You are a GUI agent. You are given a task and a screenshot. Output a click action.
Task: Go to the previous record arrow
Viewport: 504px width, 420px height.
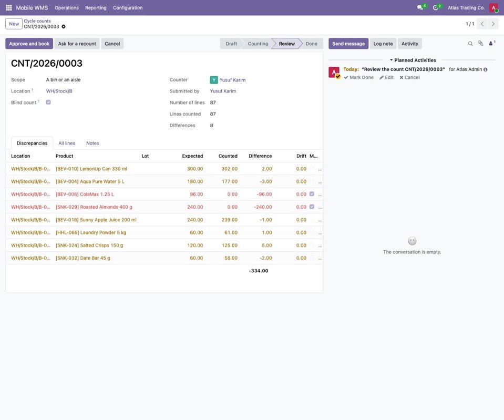[482, 24]
